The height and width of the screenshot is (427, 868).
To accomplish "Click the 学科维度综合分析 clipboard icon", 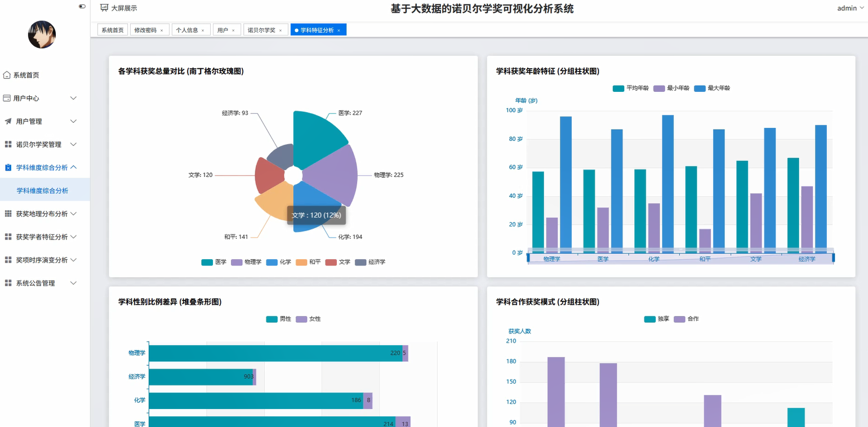I will click(x=8, y=167).
